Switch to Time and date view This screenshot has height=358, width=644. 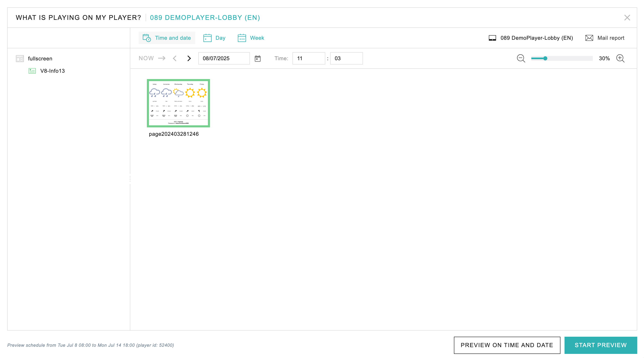(x=167, y=38)
